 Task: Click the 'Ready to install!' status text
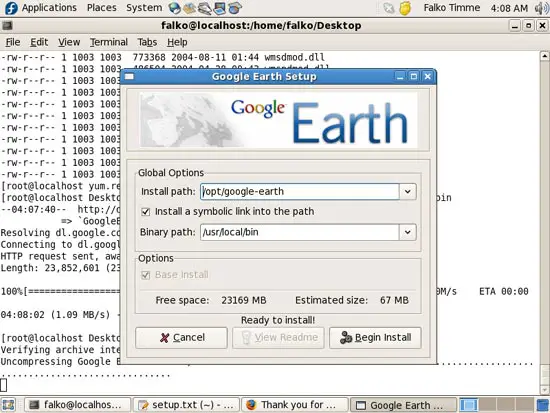pos(278,320)
